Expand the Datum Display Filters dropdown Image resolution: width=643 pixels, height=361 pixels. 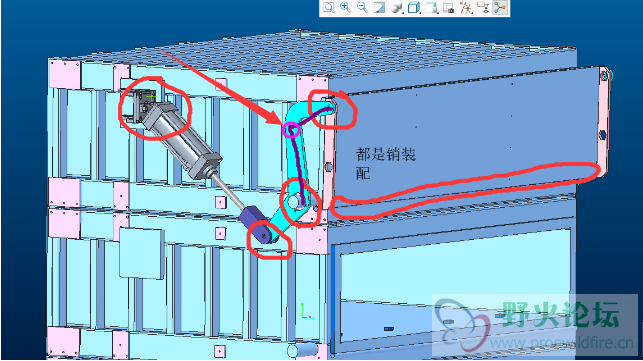pyautogui.click(x=466, y=7)
